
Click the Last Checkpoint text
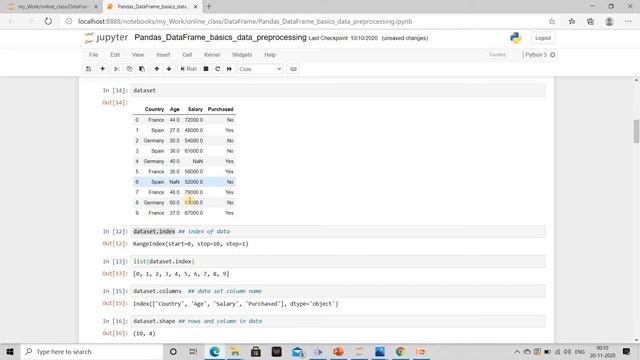click(343, 38)
